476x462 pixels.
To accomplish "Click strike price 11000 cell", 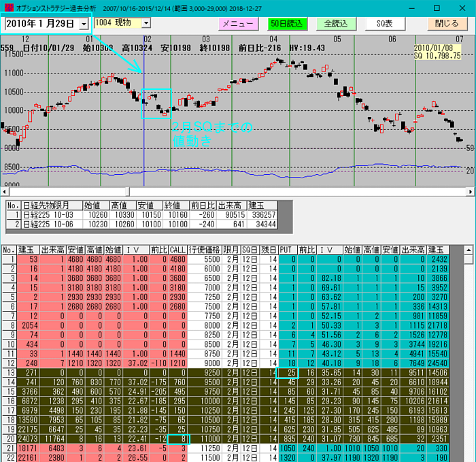I will (204, 439).
